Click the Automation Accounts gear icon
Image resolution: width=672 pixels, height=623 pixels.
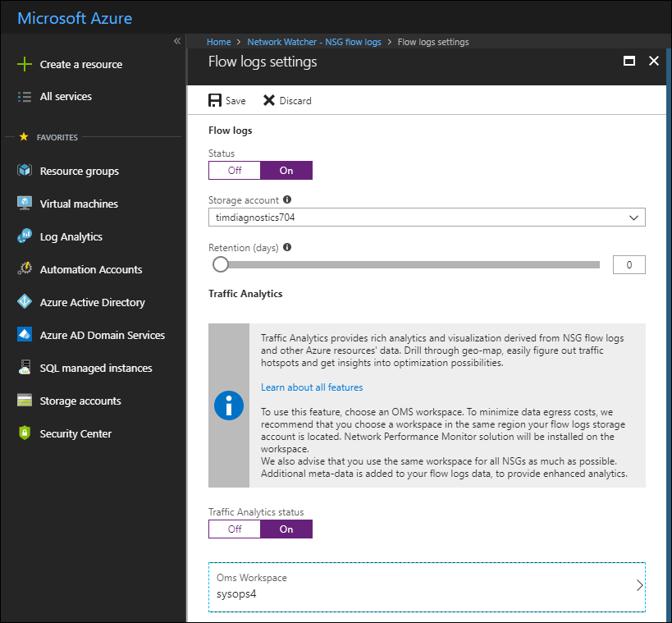point(25,269)
